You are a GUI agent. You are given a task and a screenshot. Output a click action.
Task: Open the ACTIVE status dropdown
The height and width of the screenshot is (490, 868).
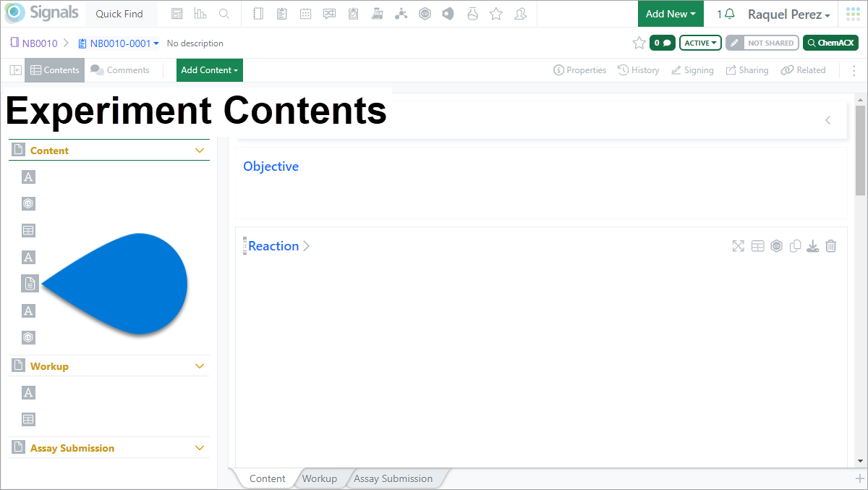(700, 43)
